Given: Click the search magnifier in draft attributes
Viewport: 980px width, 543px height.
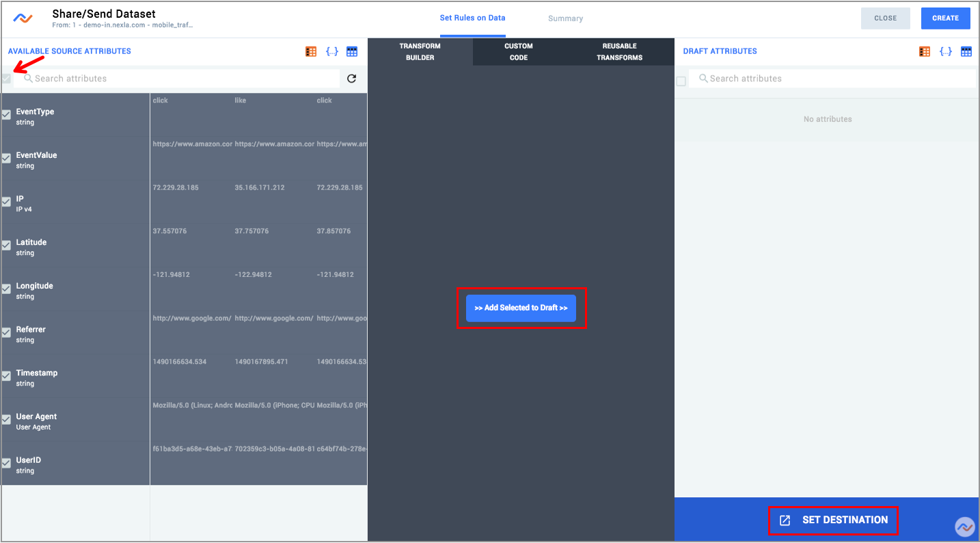Looking at the screenshot, I should click(x=703, y=78).
